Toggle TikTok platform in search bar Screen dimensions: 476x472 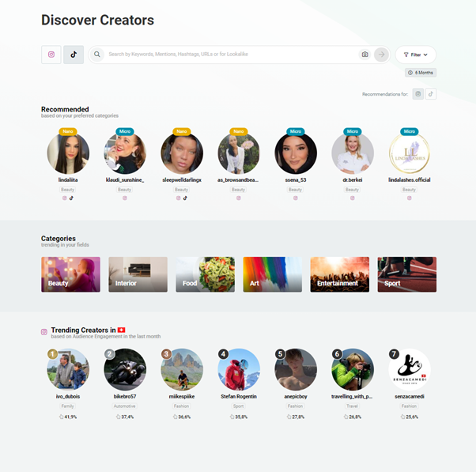click(74, 55)
